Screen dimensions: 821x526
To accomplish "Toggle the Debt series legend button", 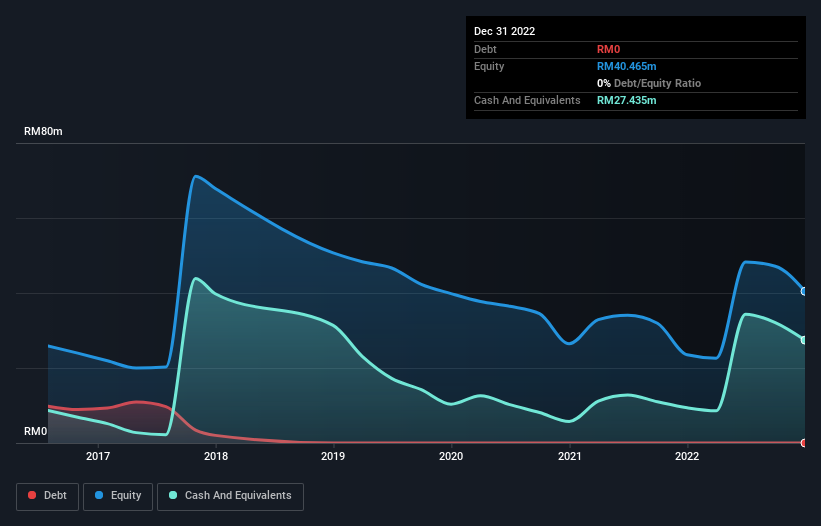I will pyautogui.click(x=48, y=496).
